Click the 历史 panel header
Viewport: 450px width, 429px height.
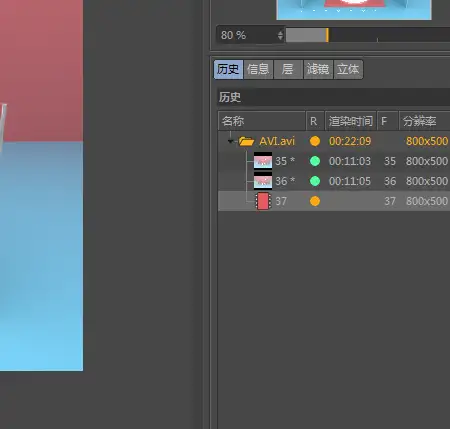tap(334, 97)
